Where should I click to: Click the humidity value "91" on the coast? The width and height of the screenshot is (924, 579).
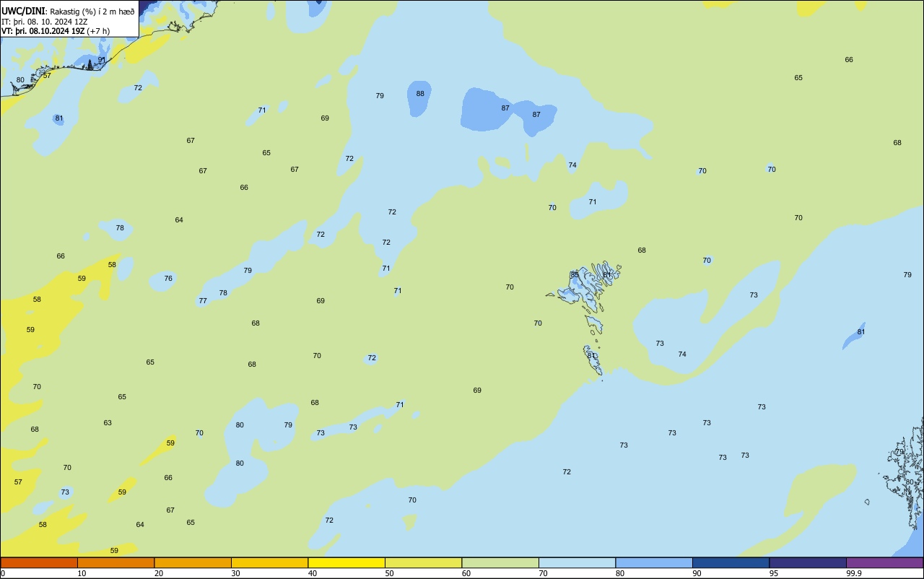coord(102,60)
